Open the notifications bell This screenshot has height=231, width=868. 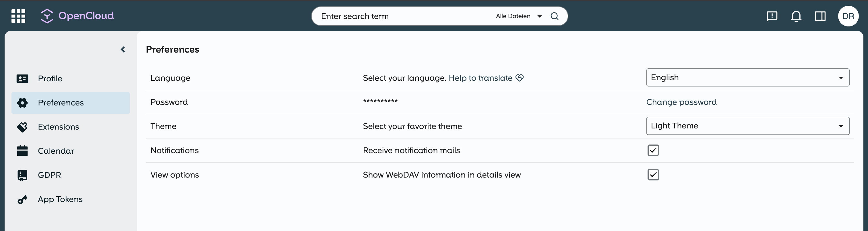pos(796,16)
